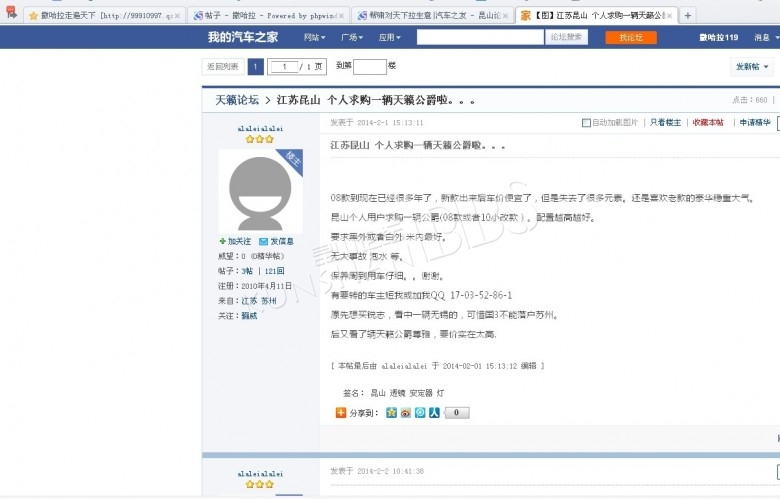Open the 天籁论坛 breadcrumb link
Screen dimensions: 780x499
coord(237,100)
